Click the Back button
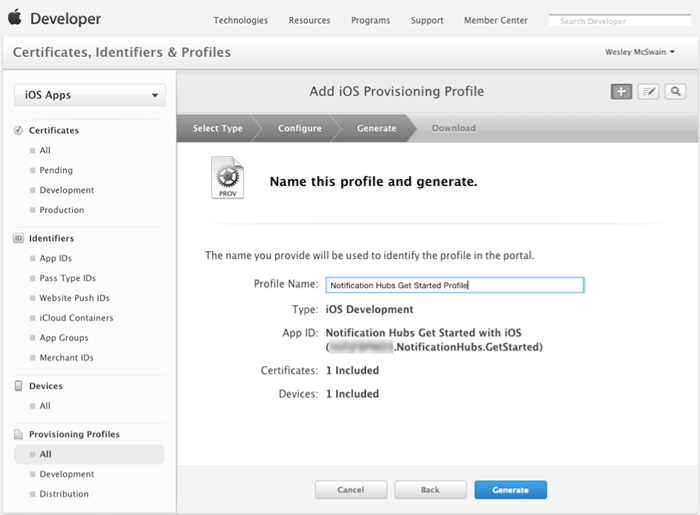Image resolution: width=700 pixels, height=515 pixels. click(x=430, y=490)
